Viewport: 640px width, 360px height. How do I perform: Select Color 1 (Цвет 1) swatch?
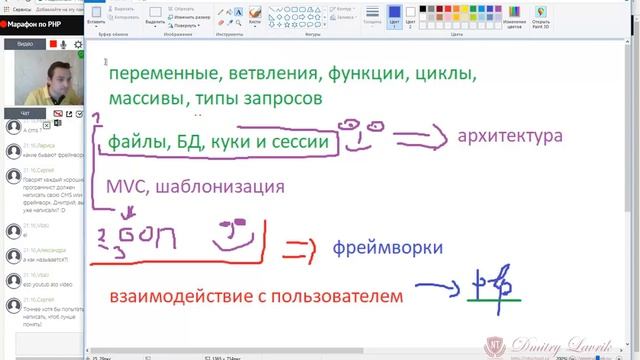pyautogui.click(x=394, y=17)
